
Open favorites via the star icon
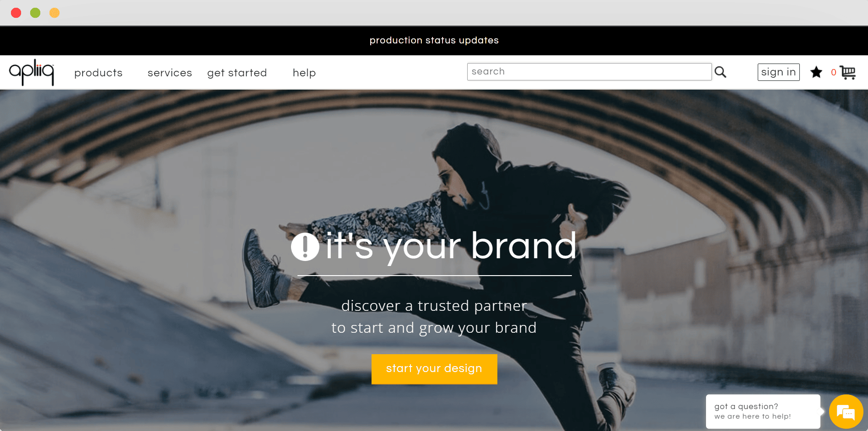(816, 72)
